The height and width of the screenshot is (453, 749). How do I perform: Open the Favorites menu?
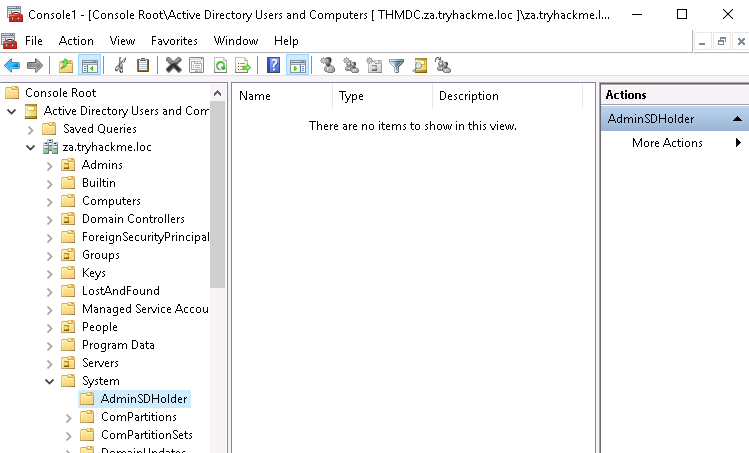[x=174, y=41]
